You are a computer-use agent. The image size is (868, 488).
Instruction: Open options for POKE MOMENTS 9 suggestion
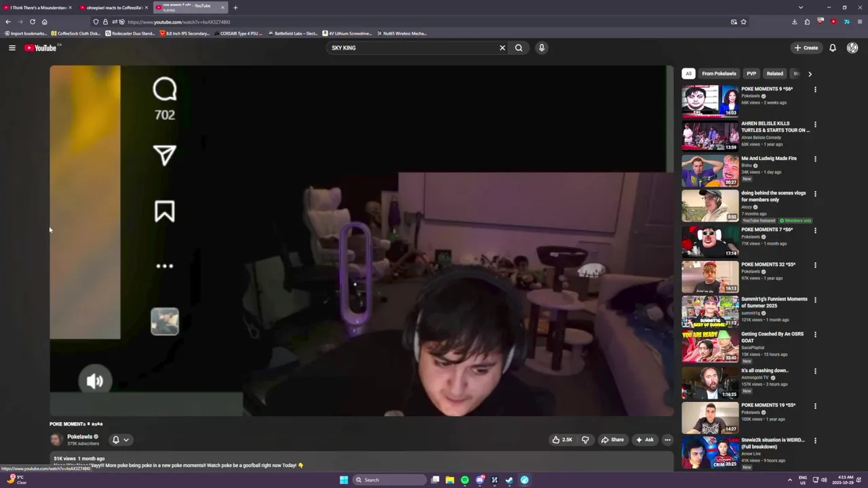pos(815,89)
